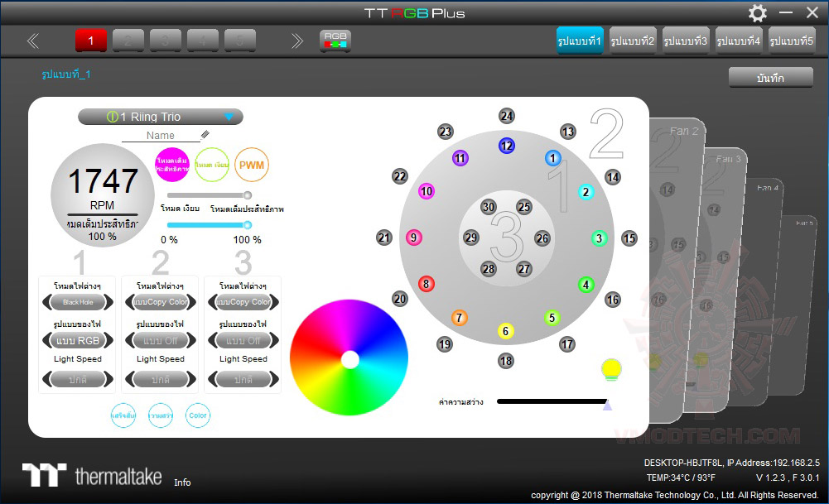This screenshot has width=829, height=504.
Task: Switch to controller 5 button
Action: (x=240, y=41)
